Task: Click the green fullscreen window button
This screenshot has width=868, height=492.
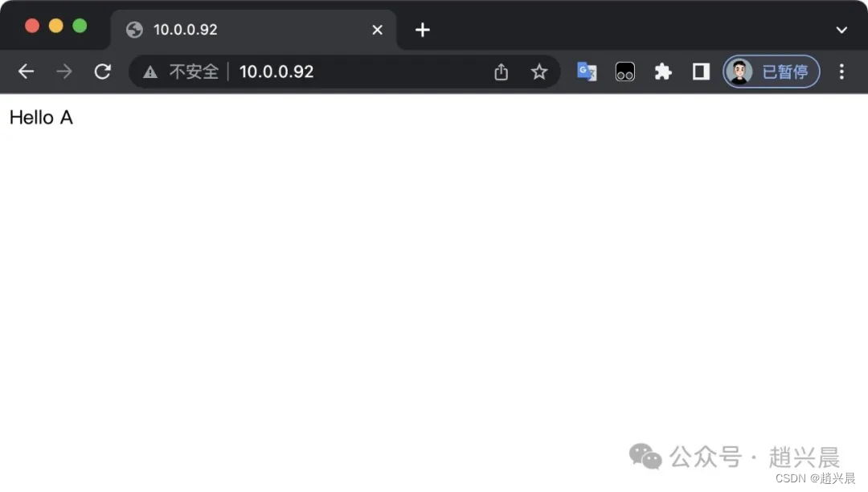Action: click(80, 26)
